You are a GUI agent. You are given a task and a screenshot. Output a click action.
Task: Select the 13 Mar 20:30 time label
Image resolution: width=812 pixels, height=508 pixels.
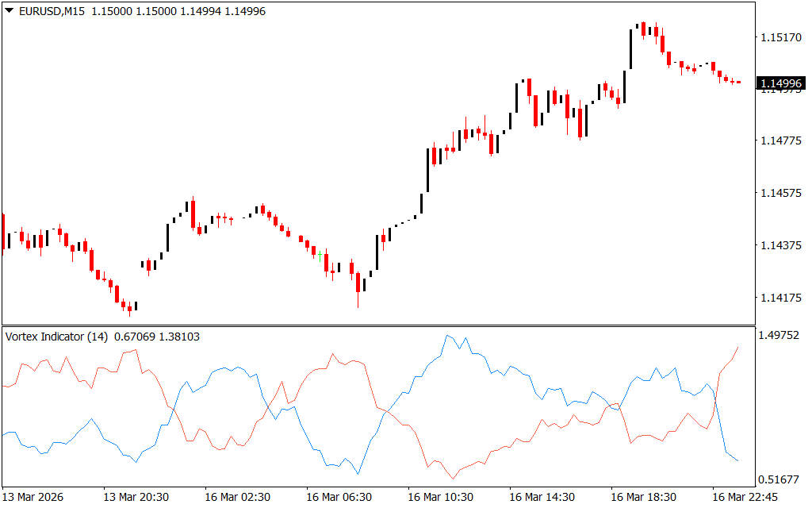[x=136, y=497]
